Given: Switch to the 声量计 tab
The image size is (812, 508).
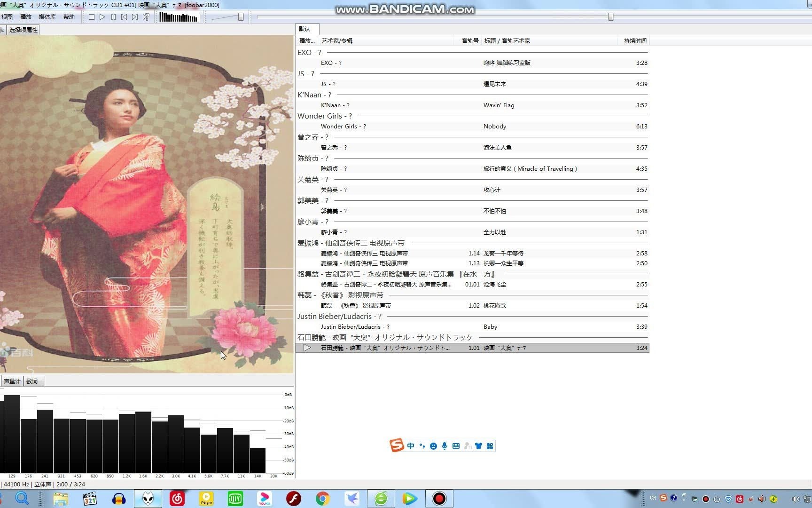Looking at the screenshot, I should pyautogui.click(x=12, y=381).
